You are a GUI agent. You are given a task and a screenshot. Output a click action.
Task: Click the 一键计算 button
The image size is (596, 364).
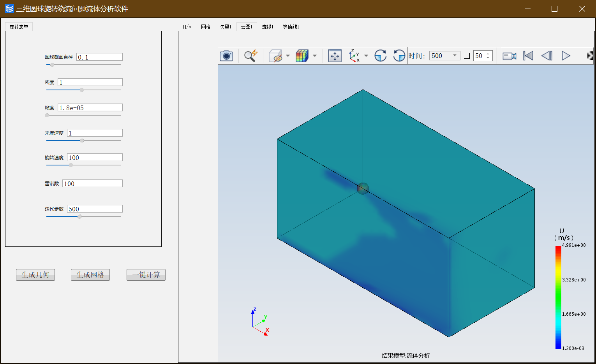146,275
